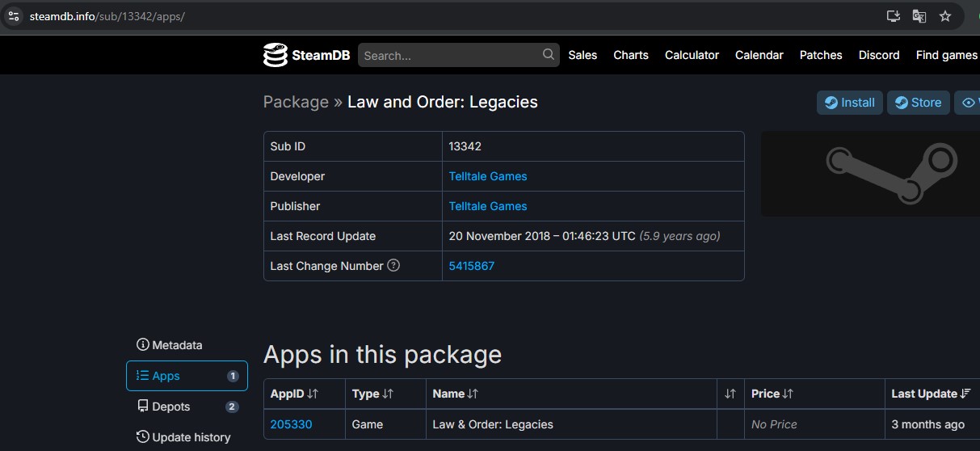Click the site info icon in address bar
980x451 pixels.
click(x=13, y=16)
